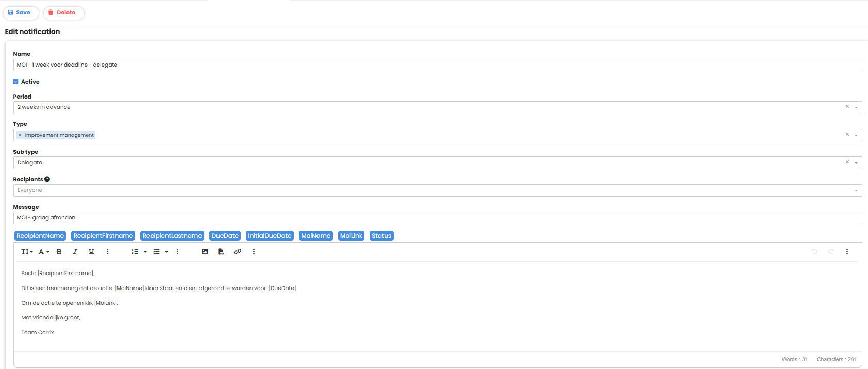Clear the Sub type Delegate selection
This screenshot has height=369, width=868.
[847, 162]
